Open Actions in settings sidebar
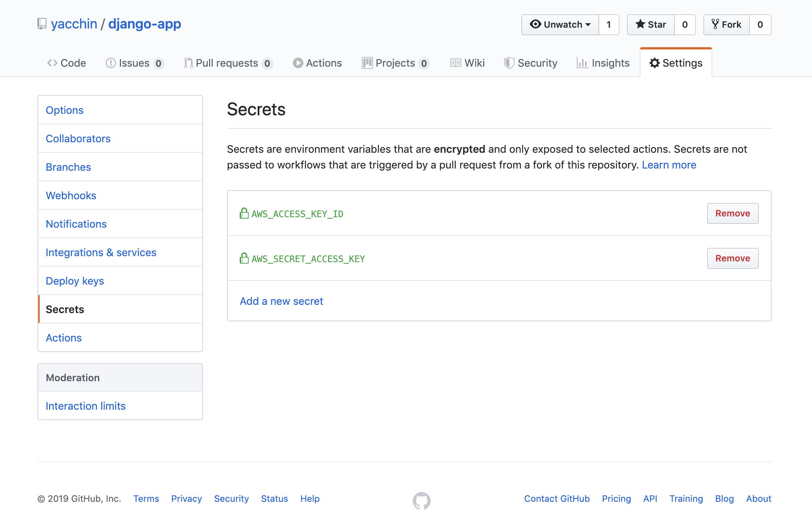Viewport: 812px width, 522px height. click(x=120, y=338)
